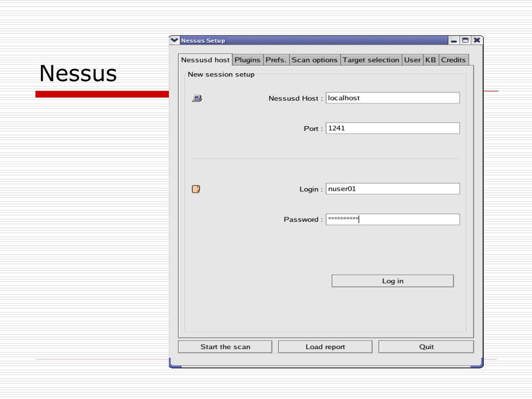Maximize the Nessus Setup window
532x399 pixels.
[465, 41]
